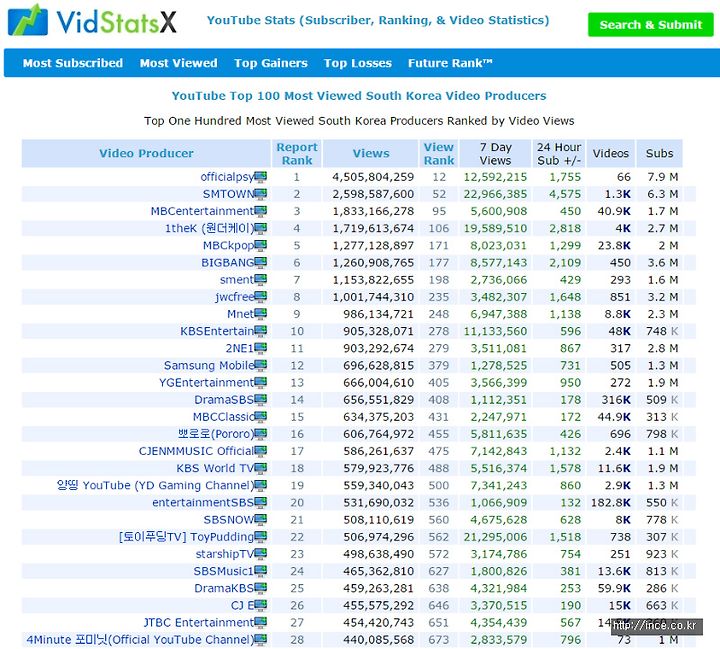
Task: Open the JTBC Entertainment producer link
Action: (199, 623)
